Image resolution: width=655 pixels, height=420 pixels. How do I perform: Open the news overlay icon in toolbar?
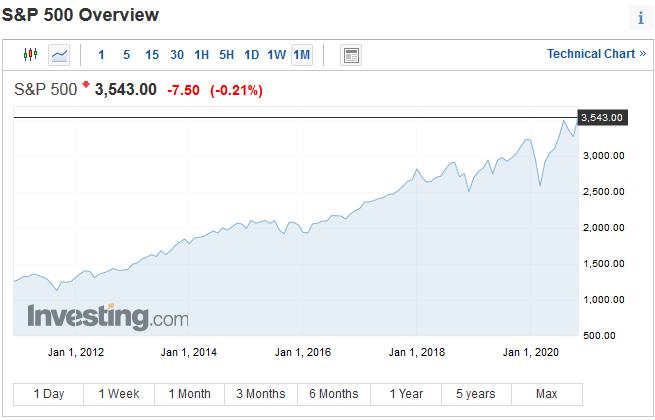[350, 54]
